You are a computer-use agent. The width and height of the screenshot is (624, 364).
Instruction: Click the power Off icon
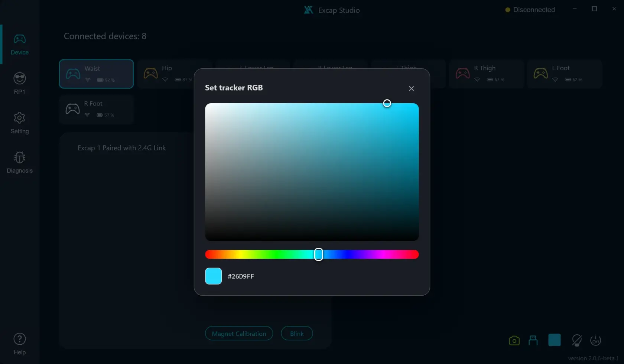point(595,340)
